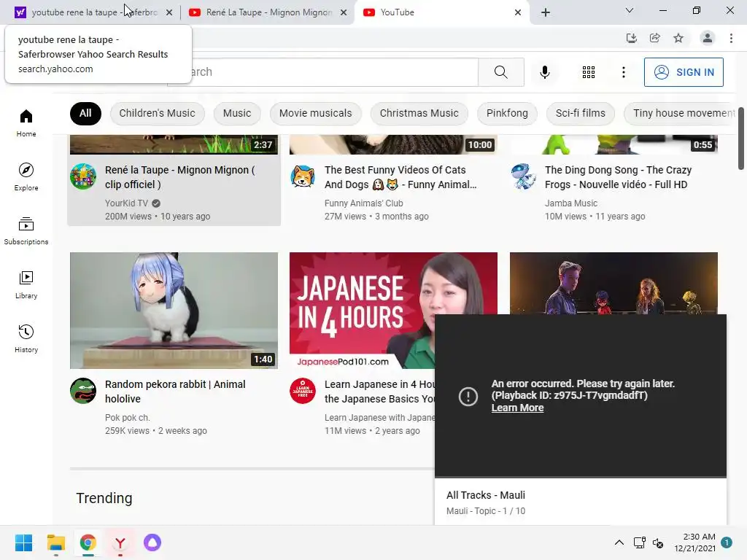Open Pok pok ch. channel link
Viewport: 747px width, 560px height.
(x=127, y=418)
